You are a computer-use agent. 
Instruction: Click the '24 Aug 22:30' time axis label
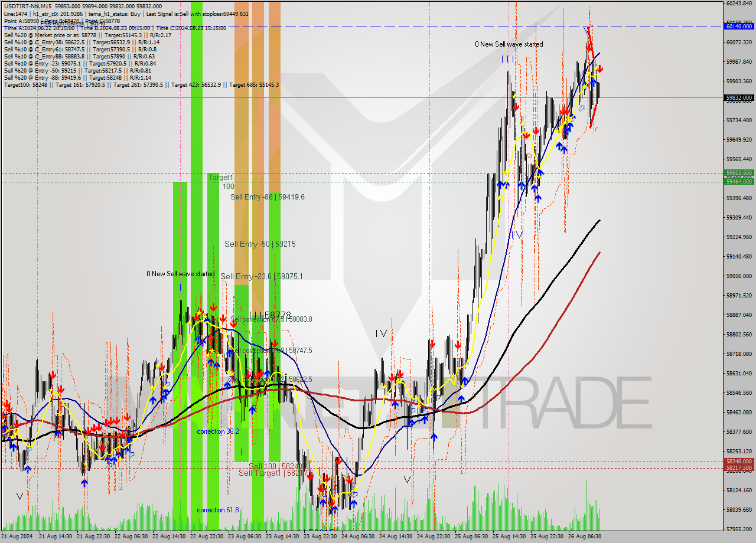(434, 537)
